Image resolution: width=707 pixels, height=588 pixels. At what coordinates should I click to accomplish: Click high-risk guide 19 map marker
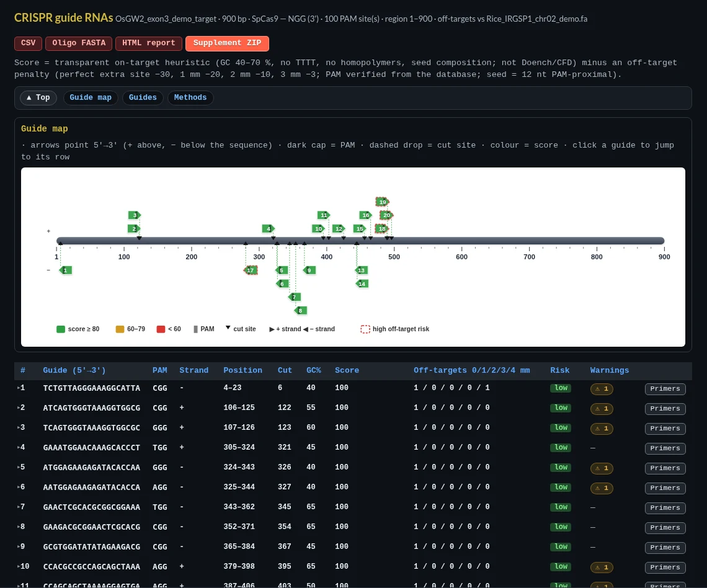pos(383,202)
